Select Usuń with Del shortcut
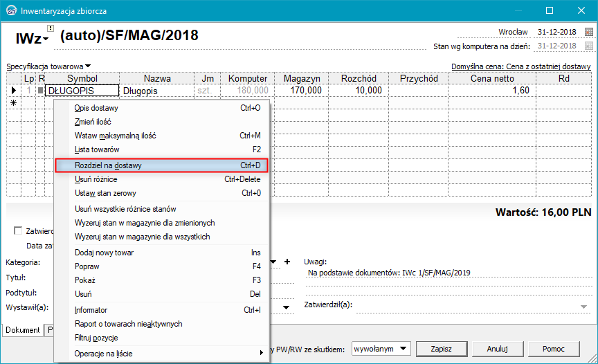This screenshot has width=598, height=364. (162, 294)
